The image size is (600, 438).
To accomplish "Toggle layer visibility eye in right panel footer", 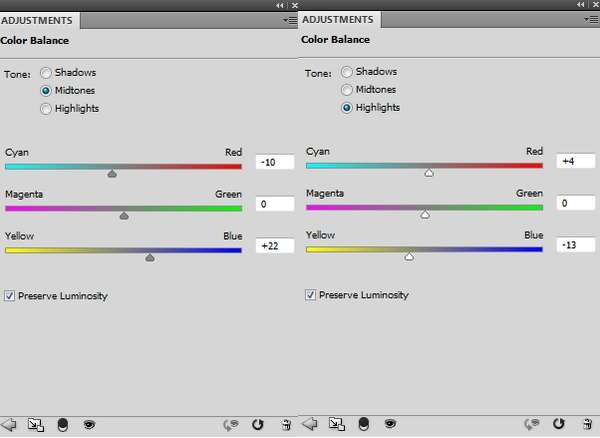I will pyautogui.click(x=390, y=423).
